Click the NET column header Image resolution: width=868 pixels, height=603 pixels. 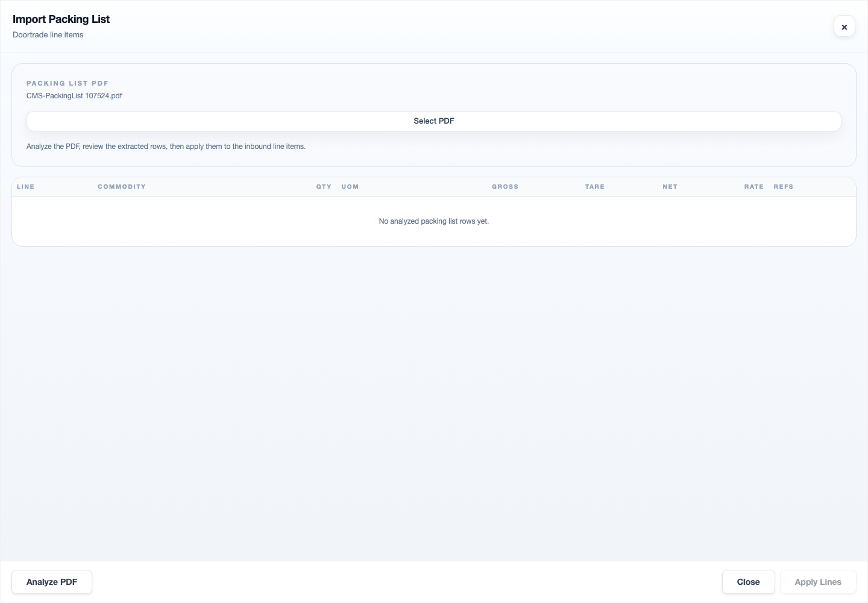[x=670, y=187]
